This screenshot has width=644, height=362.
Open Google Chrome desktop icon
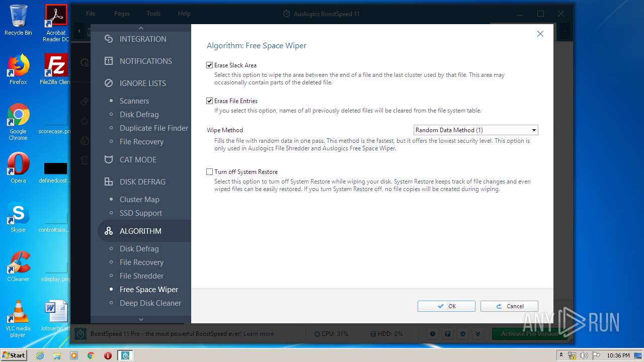(x=18, y=122)
